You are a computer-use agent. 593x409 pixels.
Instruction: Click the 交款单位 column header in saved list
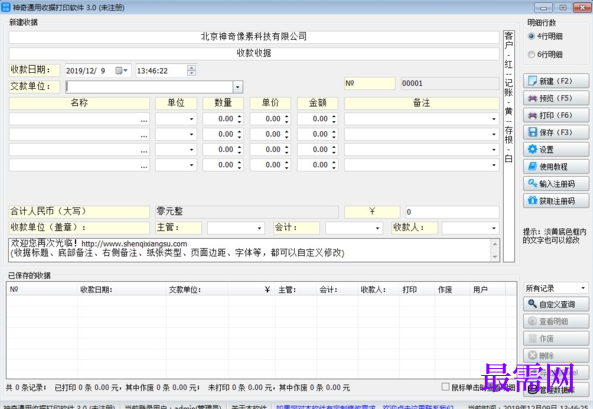pyautogui.click(x=197, y=290)
